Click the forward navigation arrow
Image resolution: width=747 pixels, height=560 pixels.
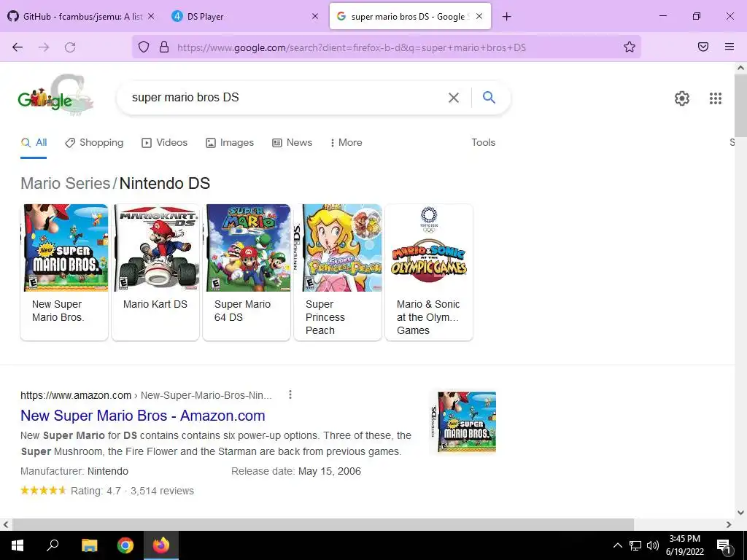44,47
